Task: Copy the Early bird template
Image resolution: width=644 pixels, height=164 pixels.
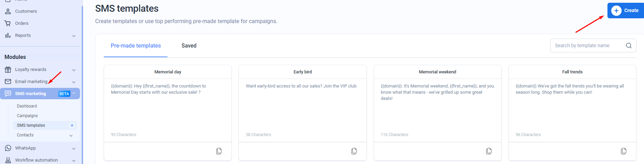Action: pos(354,151)
